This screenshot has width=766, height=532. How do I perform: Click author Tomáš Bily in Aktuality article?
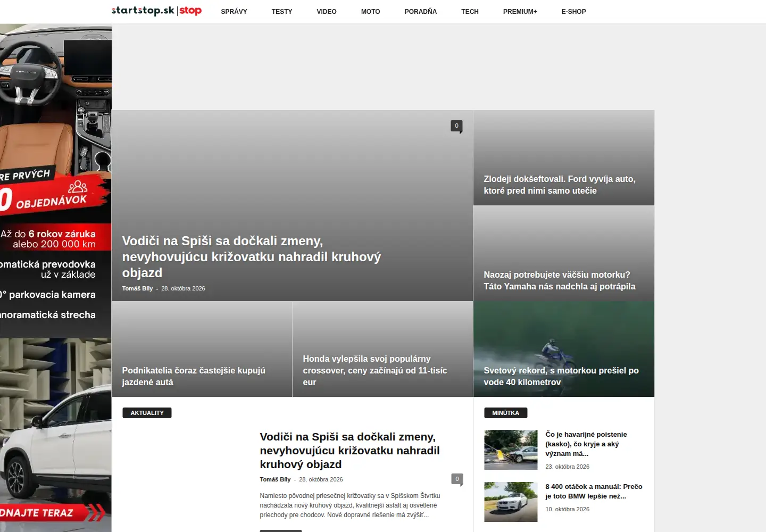point(275,479)
